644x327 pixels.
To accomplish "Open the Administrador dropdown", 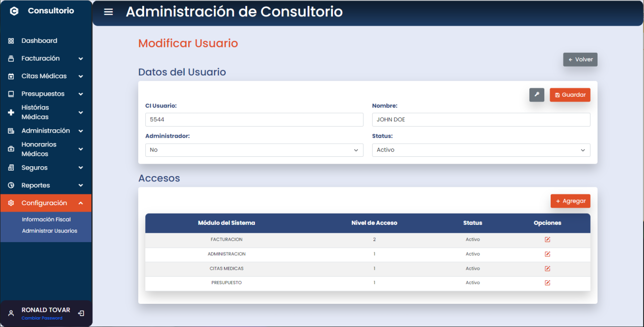I will click(x=254, y=150).
